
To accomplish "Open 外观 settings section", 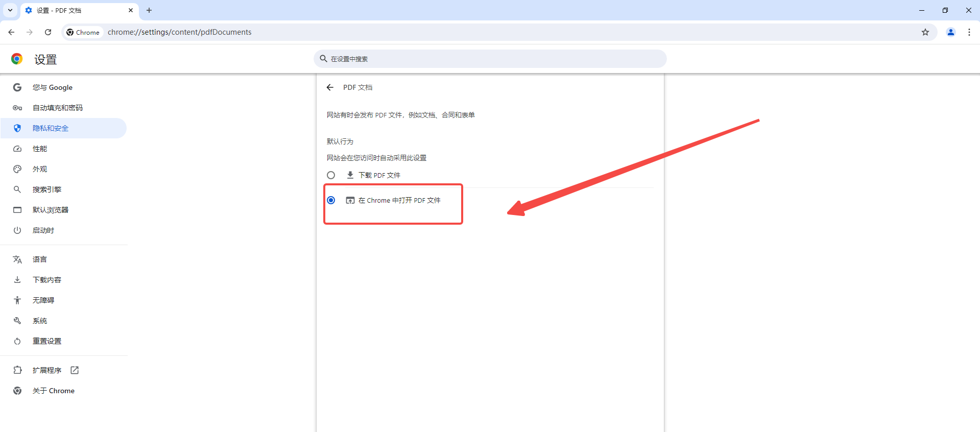I will (64, 169).
